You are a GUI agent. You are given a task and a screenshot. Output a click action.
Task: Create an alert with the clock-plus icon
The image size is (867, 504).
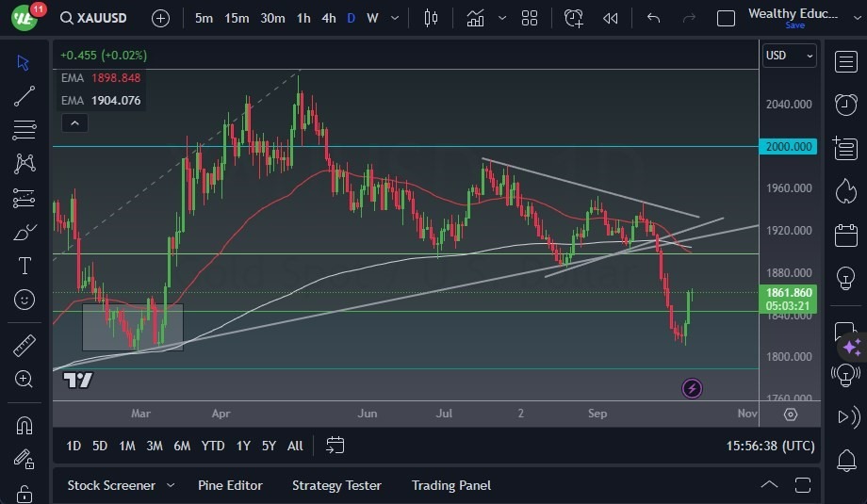(x=573, y=18)
